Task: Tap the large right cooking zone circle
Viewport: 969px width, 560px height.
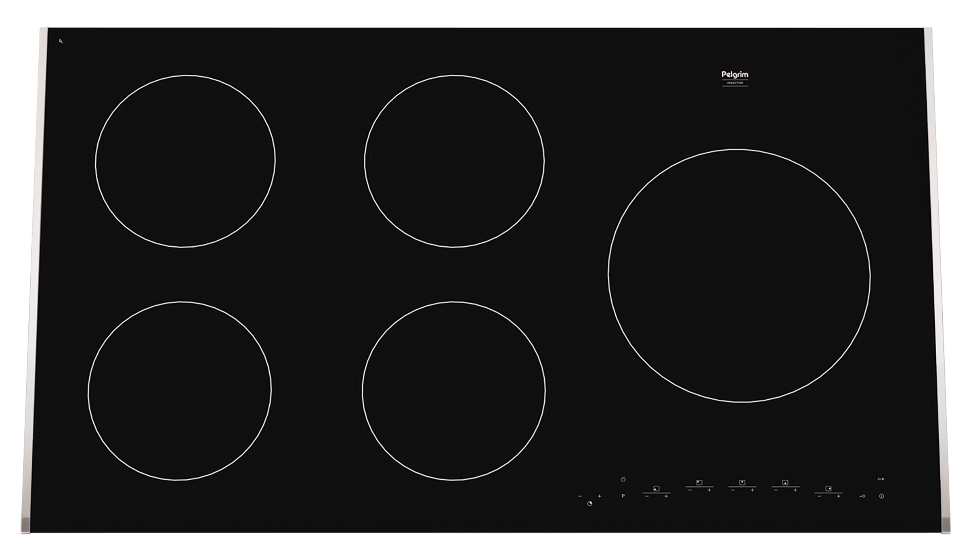Action: tap(739, 275)
